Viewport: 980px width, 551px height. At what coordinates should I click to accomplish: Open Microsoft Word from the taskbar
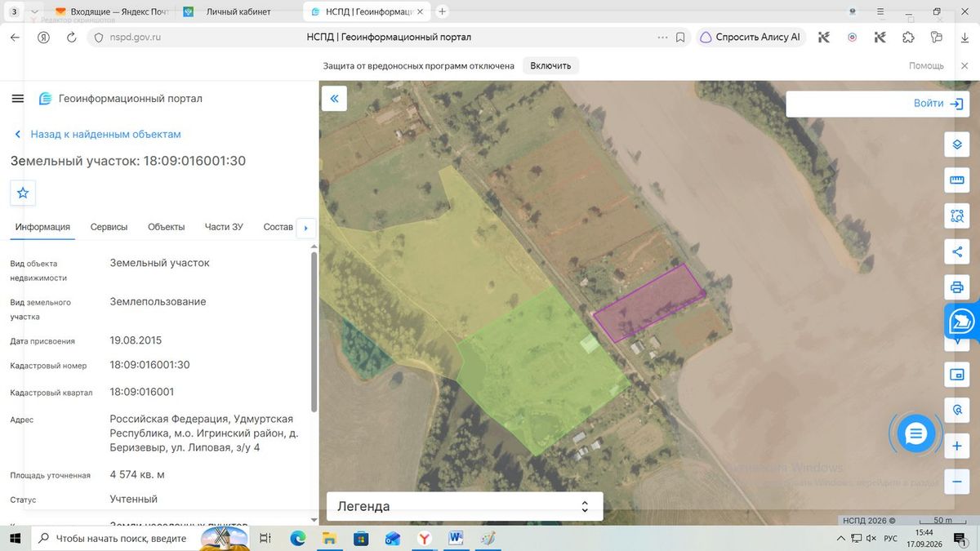pos(456,539)
